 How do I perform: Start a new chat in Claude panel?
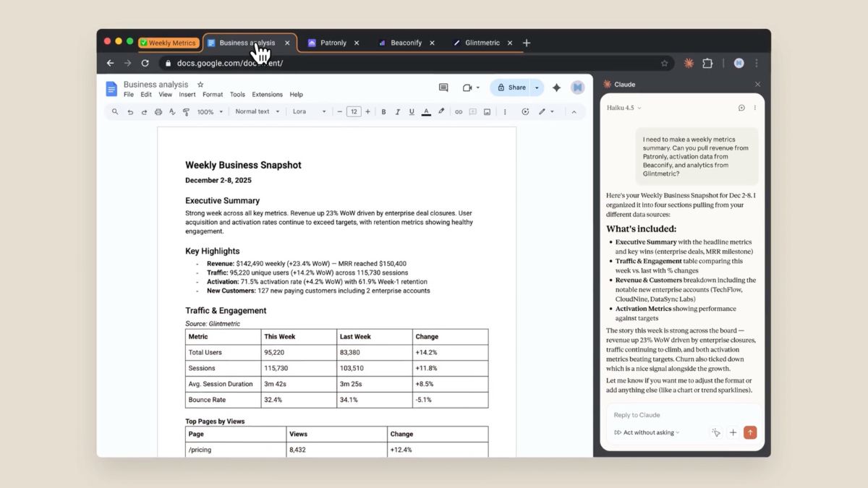pyautogui.click(x=741, y=108)
